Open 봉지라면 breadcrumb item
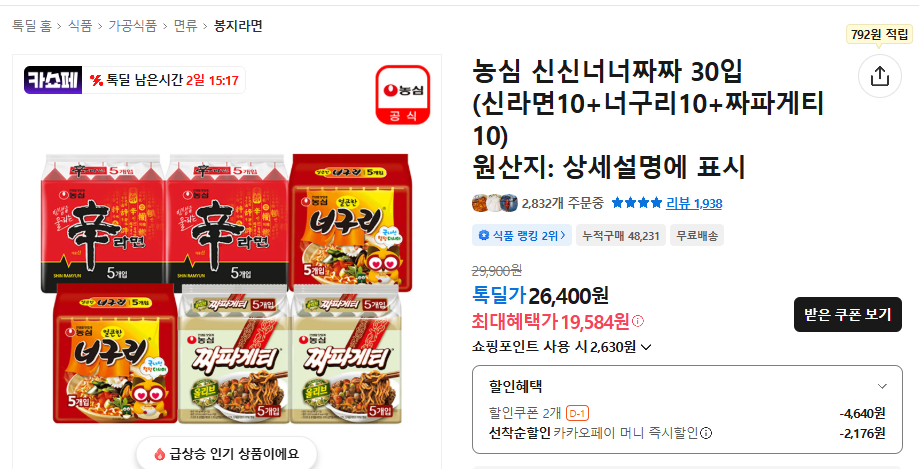The width and height of the screenshot is (919, 469). click(238, 26)
